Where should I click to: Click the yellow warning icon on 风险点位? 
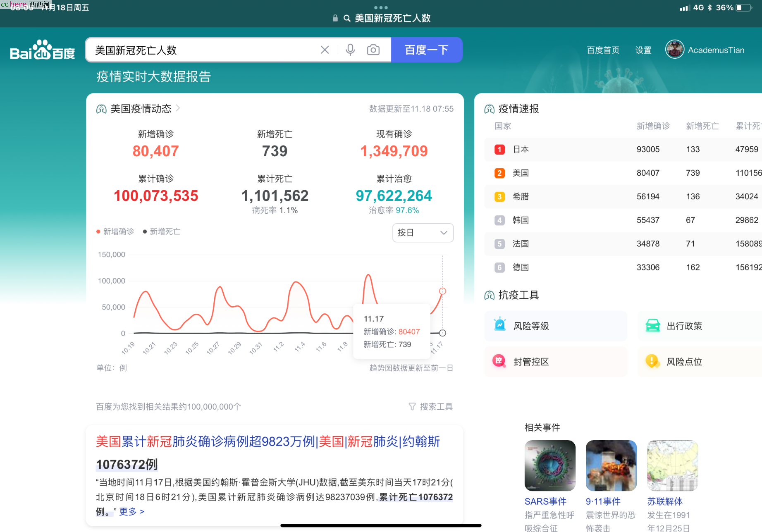point(652,361)
